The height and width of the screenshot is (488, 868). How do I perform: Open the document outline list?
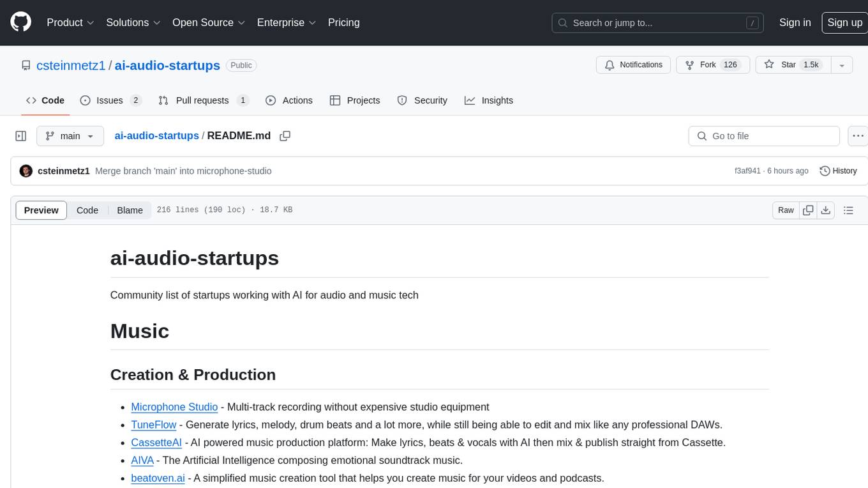tap(848, 210)
